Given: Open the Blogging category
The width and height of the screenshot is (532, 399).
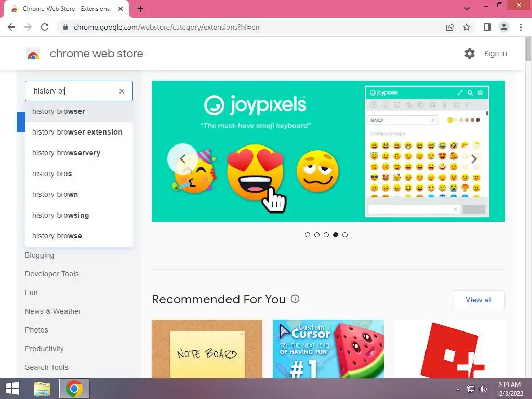Looking at the screenshot, I should pos(39,255).
